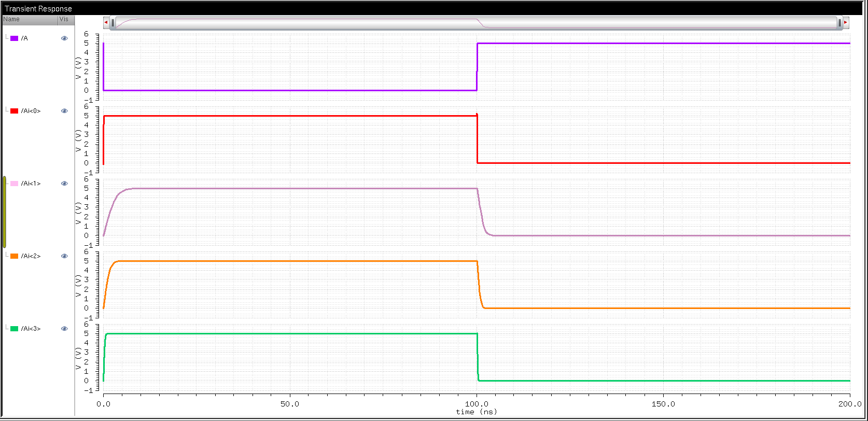Screen dimensions: 868x421
Task: Click the time (ns) axis label
Action: [x=476, y=412]
